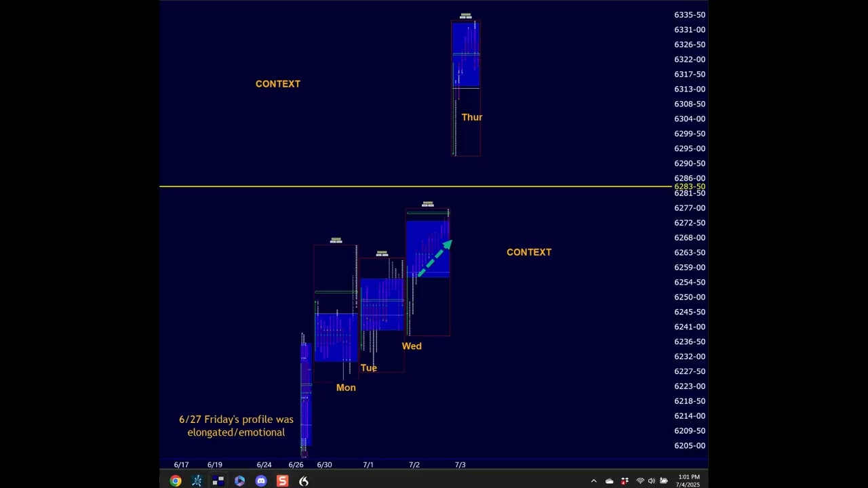Click the marker above Wednesday's profile

428,204
